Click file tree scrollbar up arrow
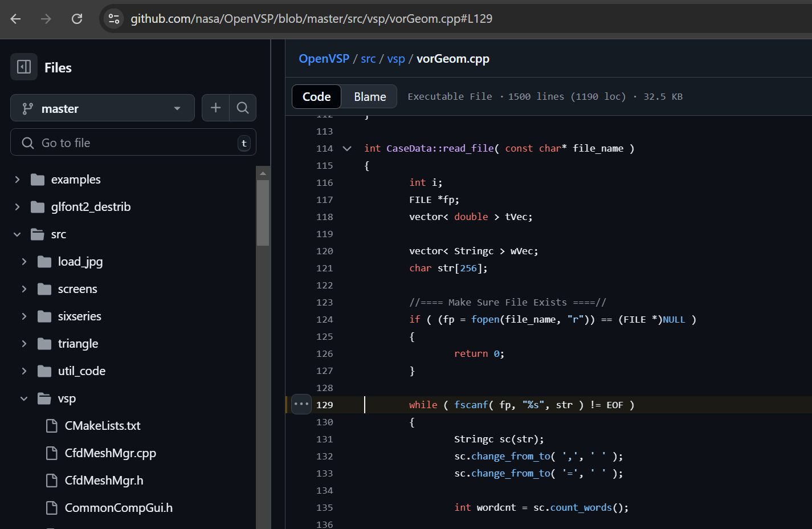The image size is (812, 529). (263, 173)
